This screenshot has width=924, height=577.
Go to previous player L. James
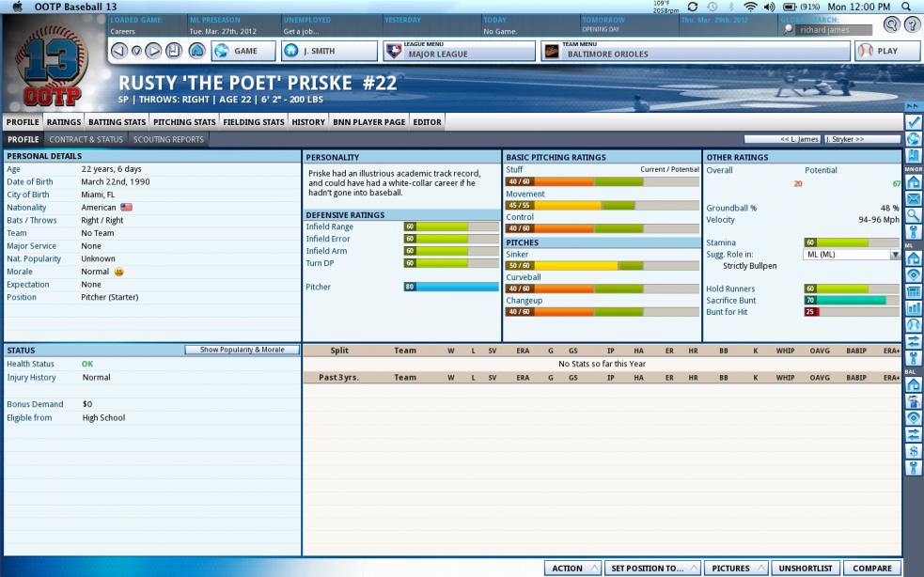[783, 139]
